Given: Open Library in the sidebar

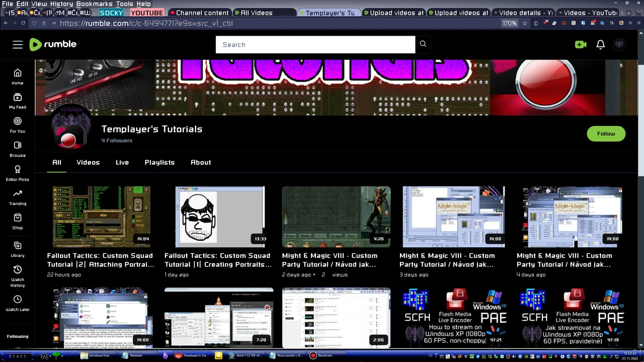Looking at the screenshot, I should [x=18, y=249].
